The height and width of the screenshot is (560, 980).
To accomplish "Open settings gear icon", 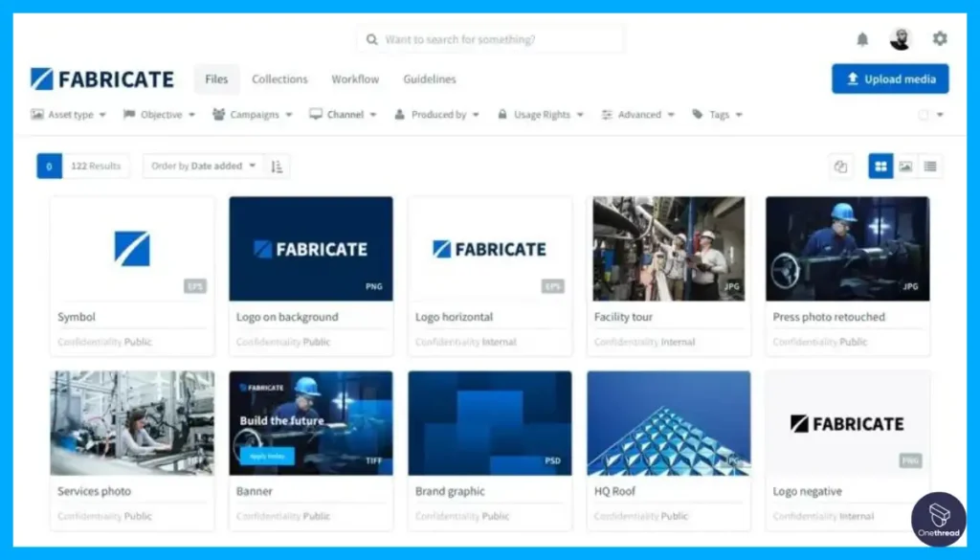I will coord(940,38).
